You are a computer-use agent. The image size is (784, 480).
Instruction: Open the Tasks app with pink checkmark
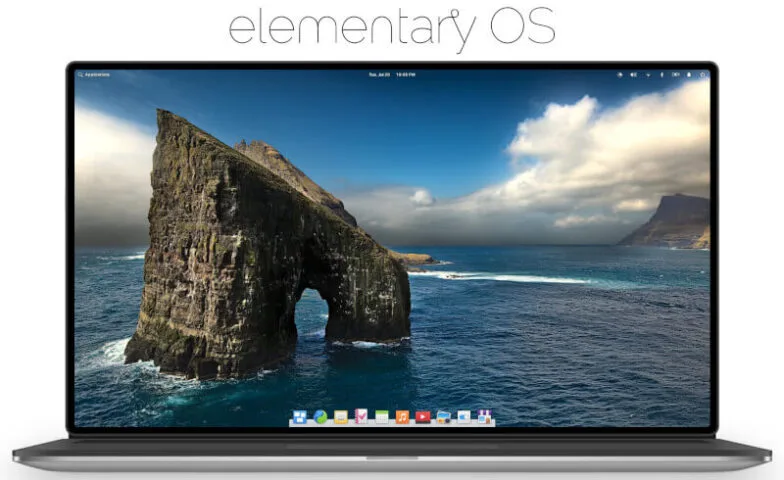pos(361,416)
